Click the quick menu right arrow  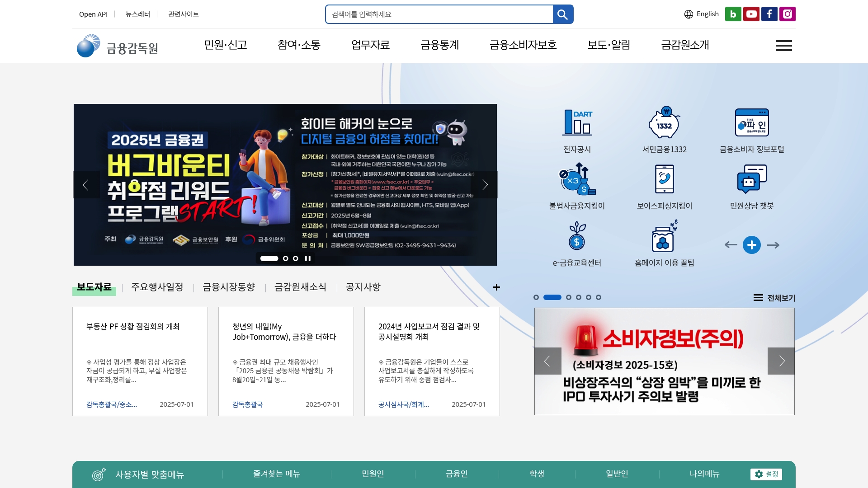[773, 245]
